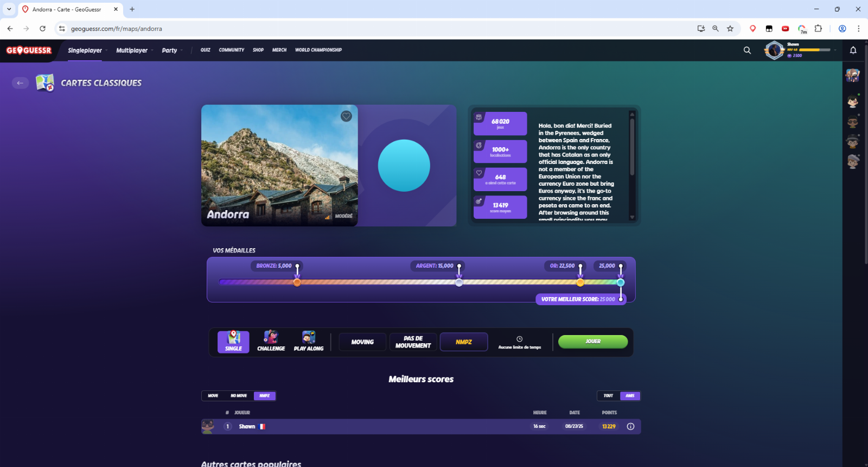Show all players with Tout tab

(x=608, y=396)
